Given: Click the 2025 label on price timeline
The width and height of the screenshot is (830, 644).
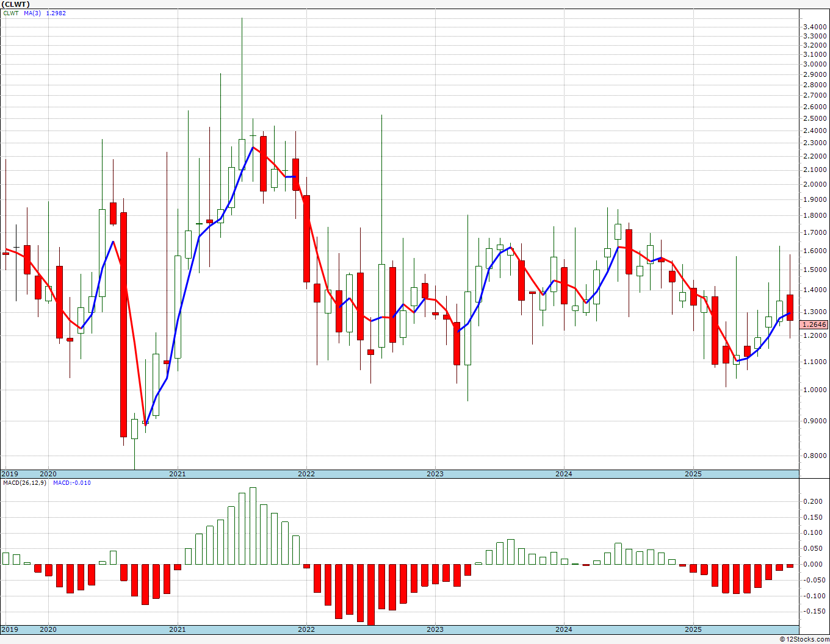Looking at the screenshot, I should click(693, 474).
